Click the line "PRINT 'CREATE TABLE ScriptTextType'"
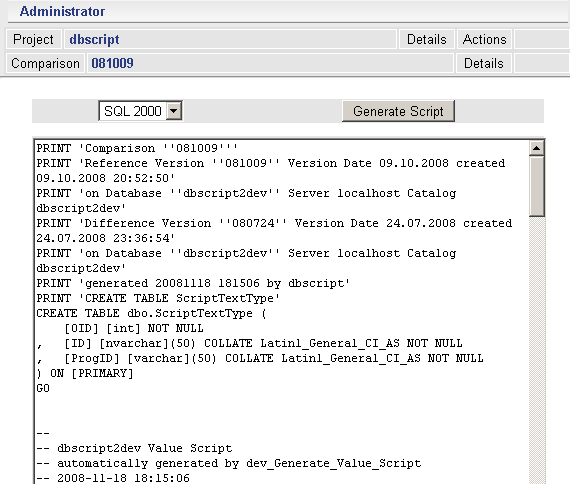570x484 pixels. point(158,298)
